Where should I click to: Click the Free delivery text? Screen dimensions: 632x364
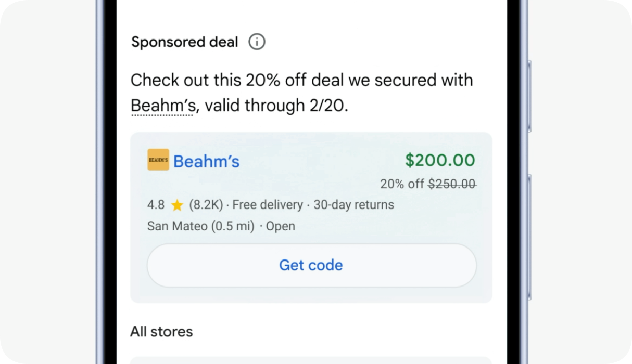268,205
